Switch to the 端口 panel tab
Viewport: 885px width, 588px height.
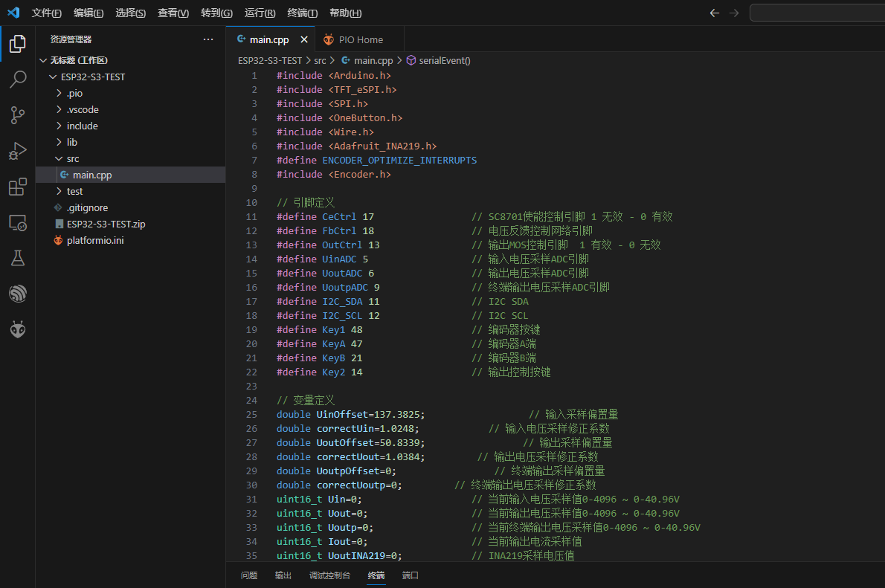(x=410, y=575)
